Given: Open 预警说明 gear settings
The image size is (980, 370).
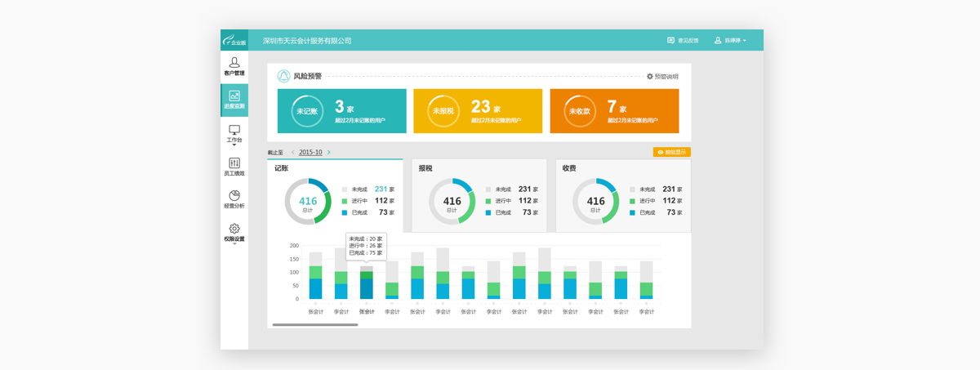Looking at the screenshot, I should [650, 77].
